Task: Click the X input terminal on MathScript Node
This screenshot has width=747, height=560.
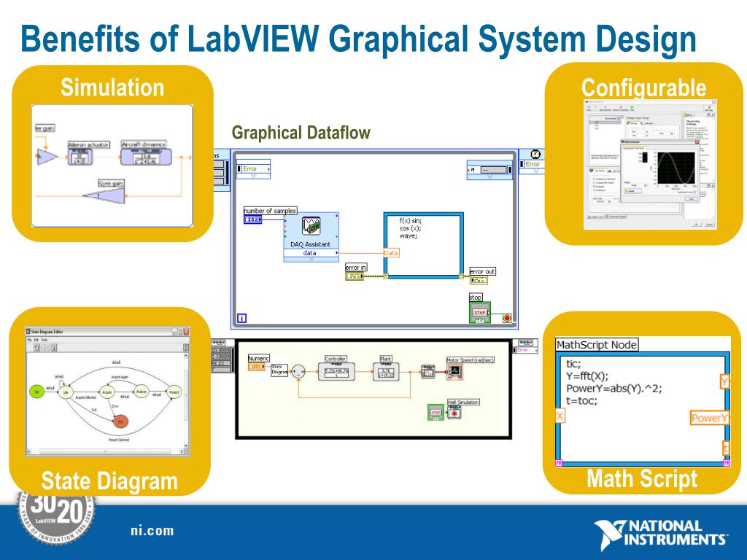Action: 560,416
